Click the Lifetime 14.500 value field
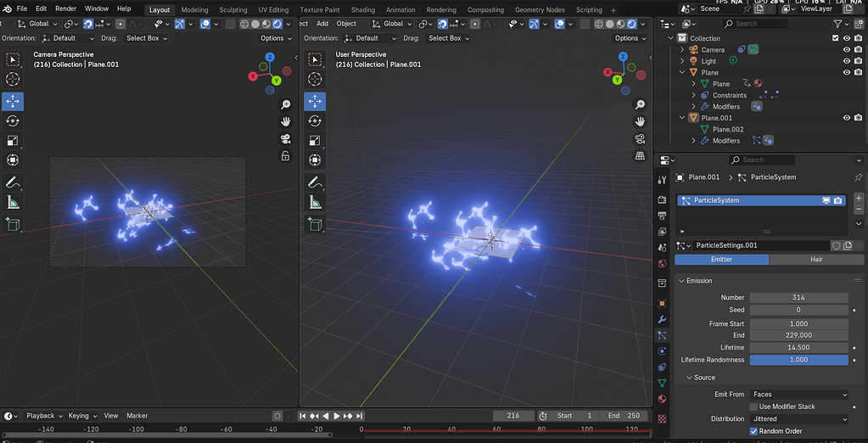The width and height of the screenshot is (868, 443). pyautogui.click(x=798, y=348)
